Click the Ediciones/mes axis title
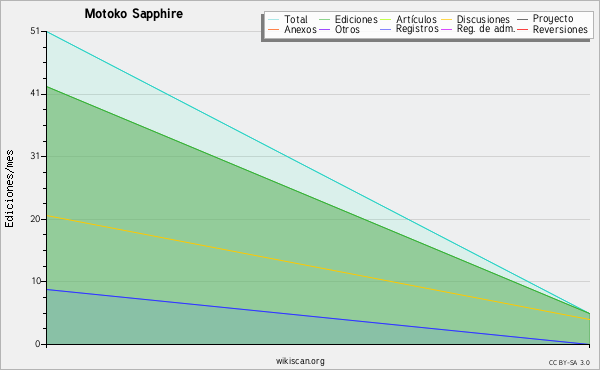This screenshot has height=370, width=600. coord(9,189)
